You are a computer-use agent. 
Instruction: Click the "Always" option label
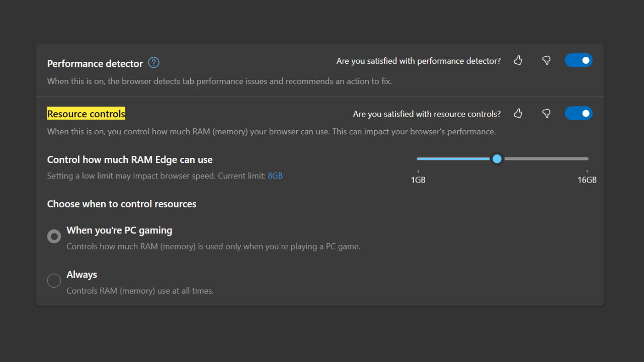point(82,275)
